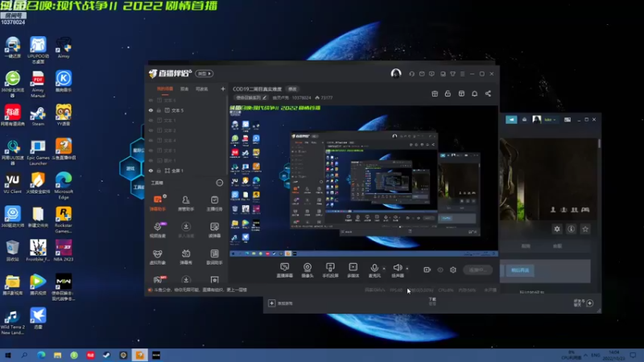Click the favorite star in the Steam window

(585, 229)
